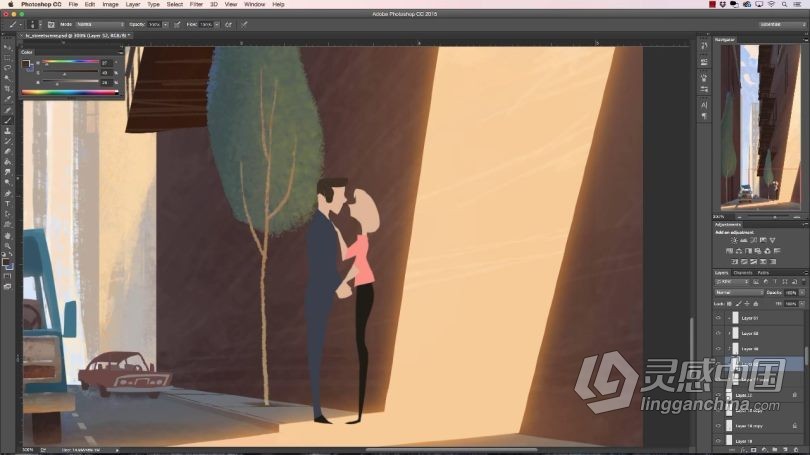Viewport: 810px width, 455px height.
Task: Select the Hand tool
Action: [7, 236]
